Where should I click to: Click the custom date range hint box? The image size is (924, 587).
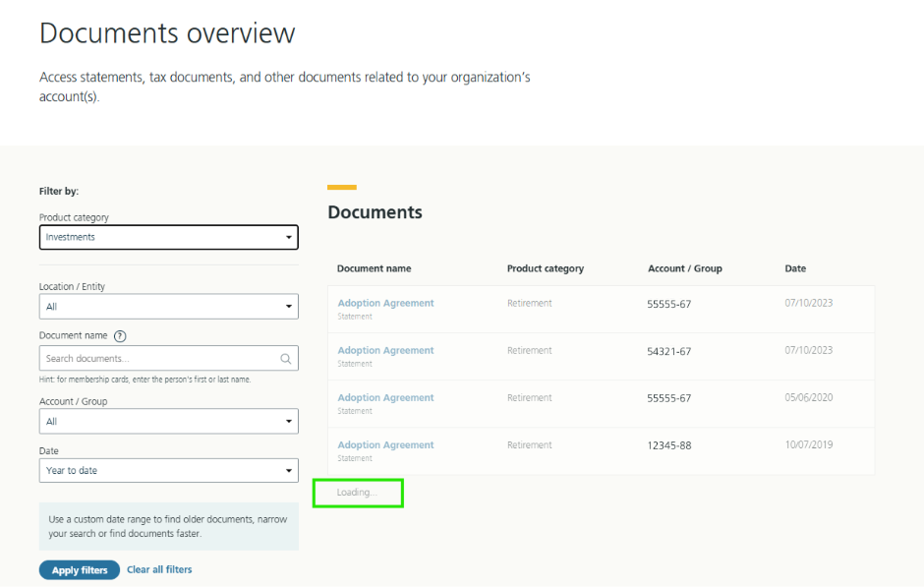click(168, 526)
